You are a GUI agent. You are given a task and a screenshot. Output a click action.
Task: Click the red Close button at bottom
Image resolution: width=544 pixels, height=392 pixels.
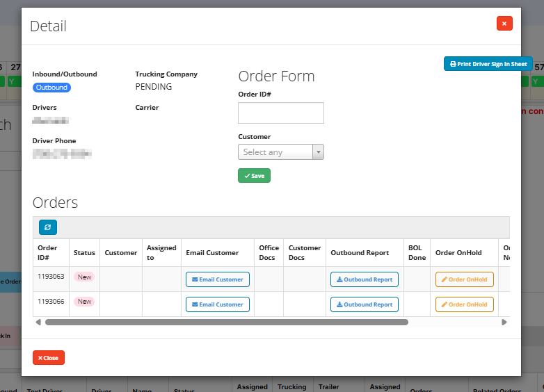pyautogui.click(x=49, y=358)
